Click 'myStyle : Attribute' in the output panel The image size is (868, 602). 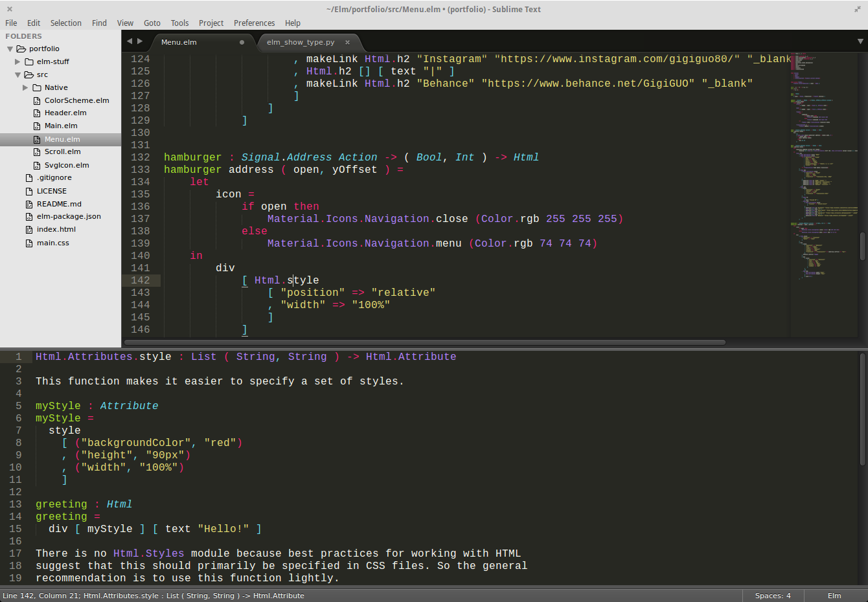pyautogui.click(x=97, y=406)
